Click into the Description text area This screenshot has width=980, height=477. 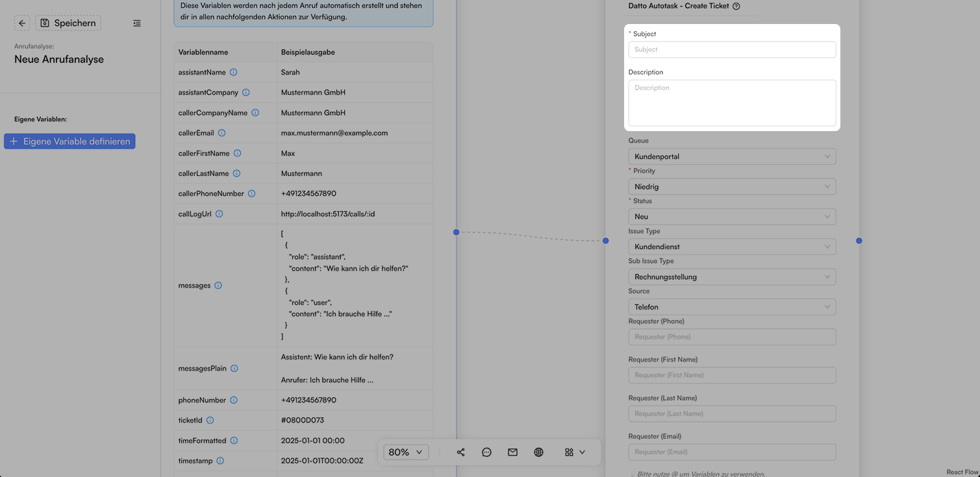732,103
